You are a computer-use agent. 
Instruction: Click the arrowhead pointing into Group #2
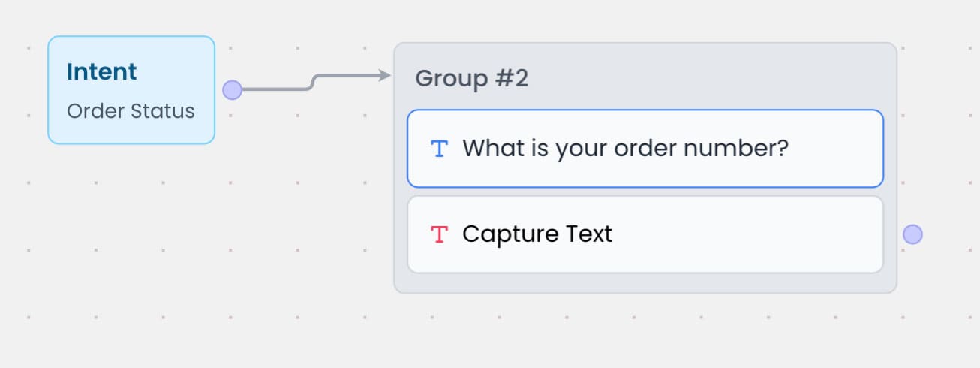(386, 75)
